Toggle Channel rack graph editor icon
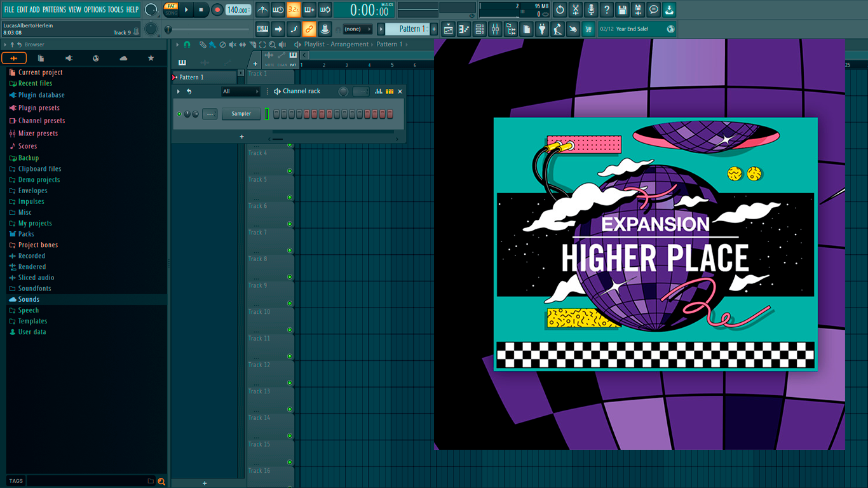This screenshot has height=488, width=868. pyautogui.click(x=379, y=91)
